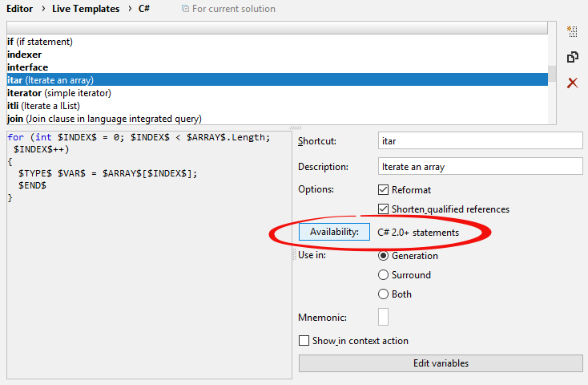Click the copy template icon
Image resolution: width=588 pixels, height=385 pixels.
click(x=572, y=57)
